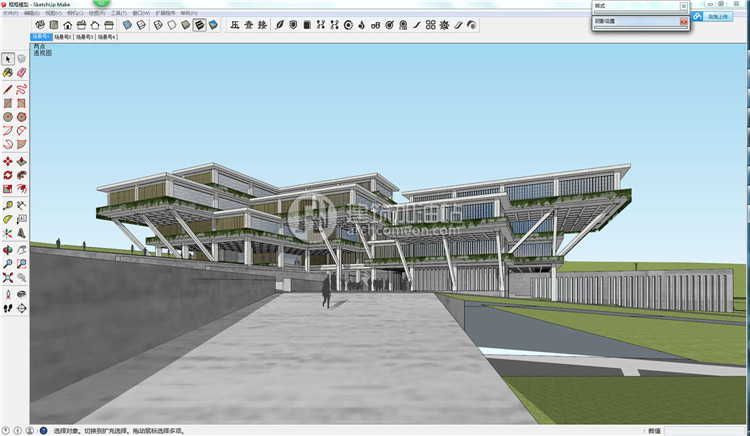
Task: Select the arrow Select tool
Action: click(x=8, y=59)
